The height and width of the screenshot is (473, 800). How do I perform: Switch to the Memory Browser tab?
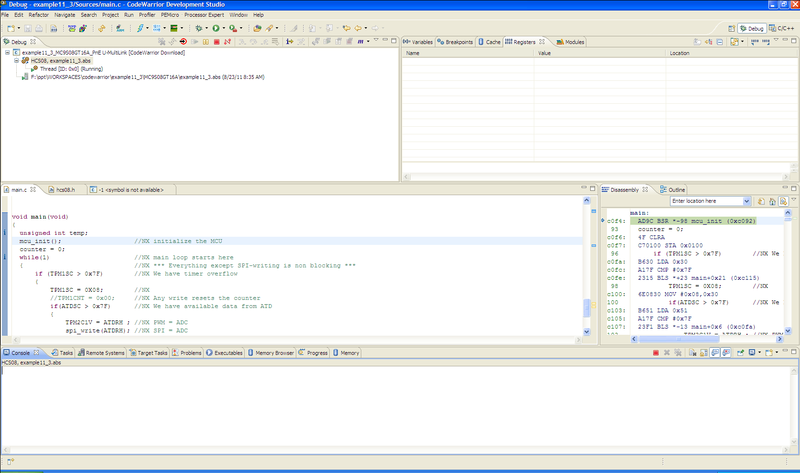point(271,353)
